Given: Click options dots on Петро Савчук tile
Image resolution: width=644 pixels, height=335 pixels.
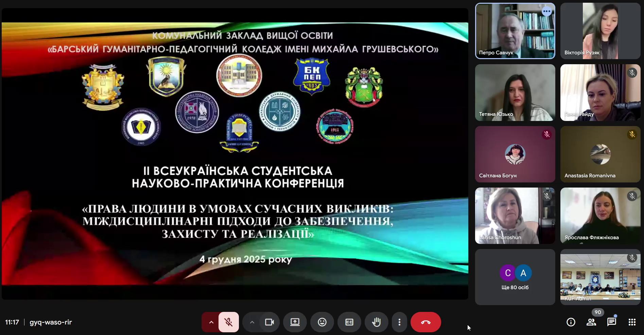Looking at the screenshot, I should pos(546,12).
